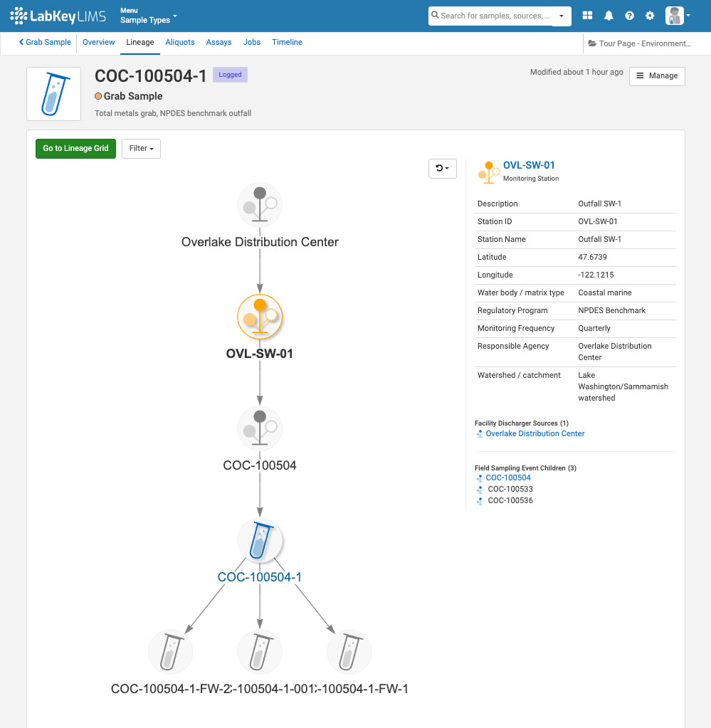
Task: Open the COC-100504 child link
Action: [x=508, y=478]
